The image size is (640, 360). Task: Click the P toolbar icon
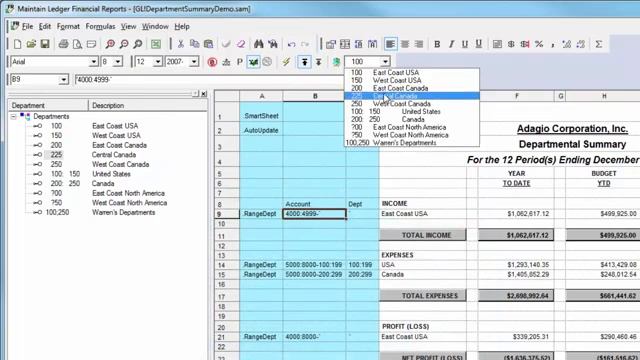point(240,62)
